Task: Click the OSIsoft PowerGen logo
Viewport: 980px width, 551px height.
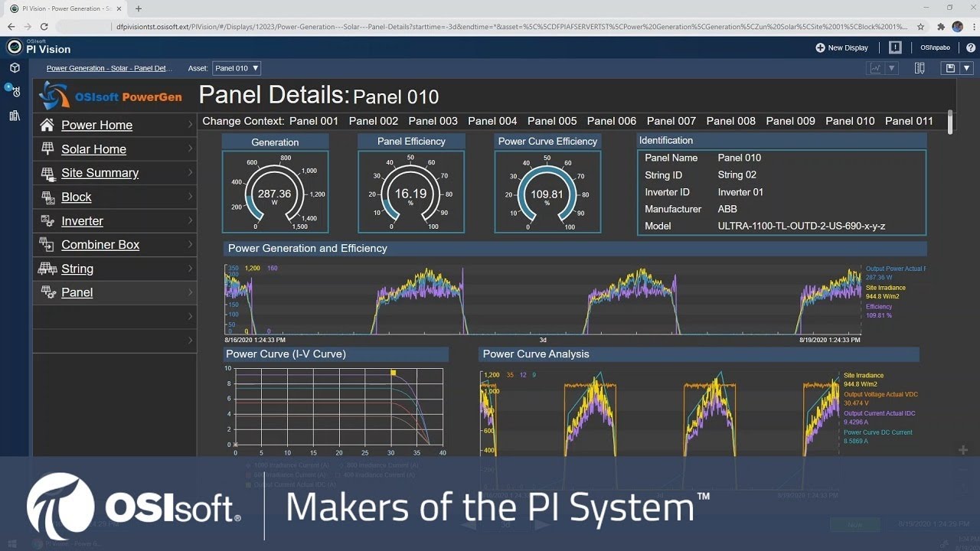Action: [110, 96]
